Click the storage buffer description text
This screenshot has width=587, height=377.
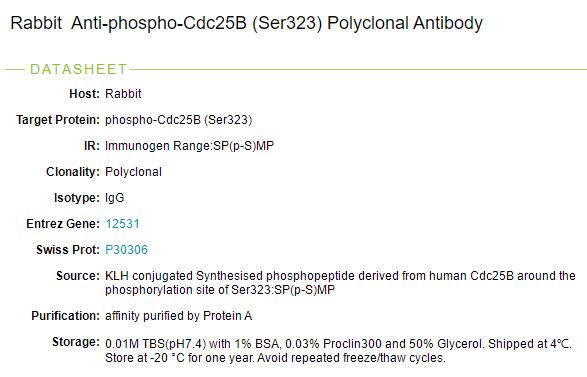338,351
